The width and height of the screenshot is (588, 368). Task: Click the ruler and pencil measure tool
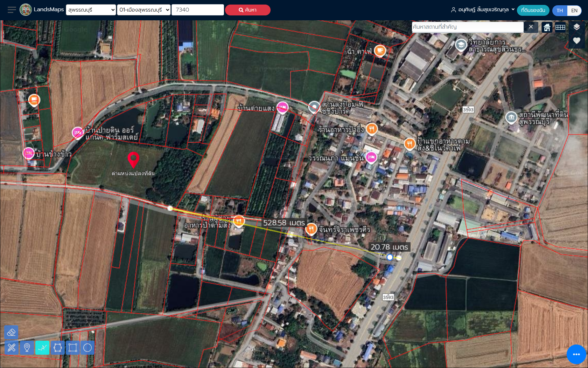(11, 348)
